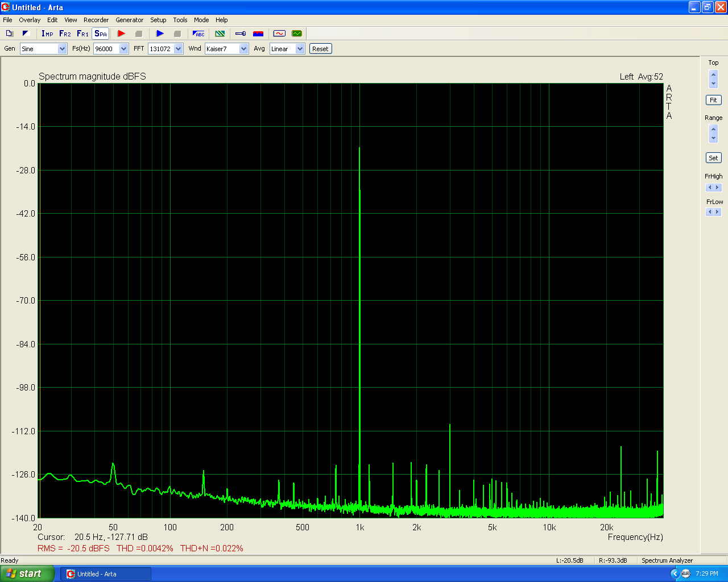Click the green striped toolbar icon
This screenshot has height=582, width=728.
point(220,34)
